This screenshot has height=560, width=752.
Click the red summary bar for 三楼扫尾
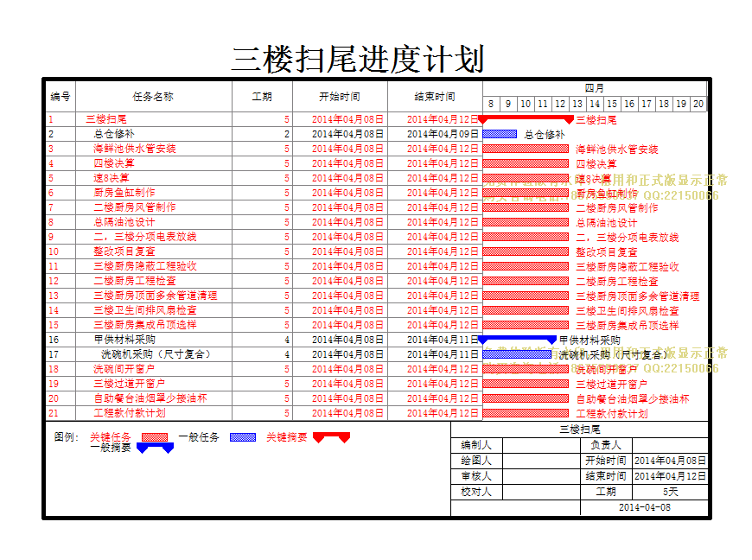coord(526,118)
